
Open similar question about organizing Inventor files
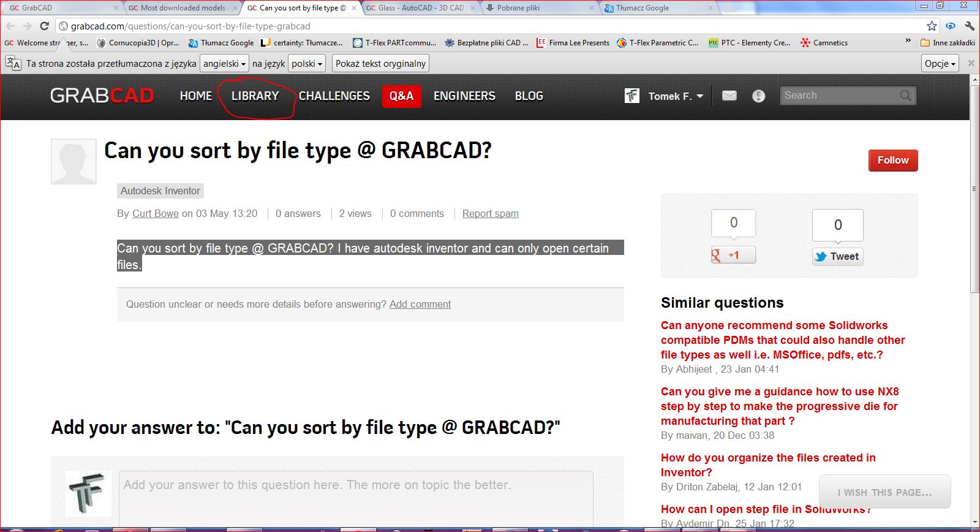(768, 465)
